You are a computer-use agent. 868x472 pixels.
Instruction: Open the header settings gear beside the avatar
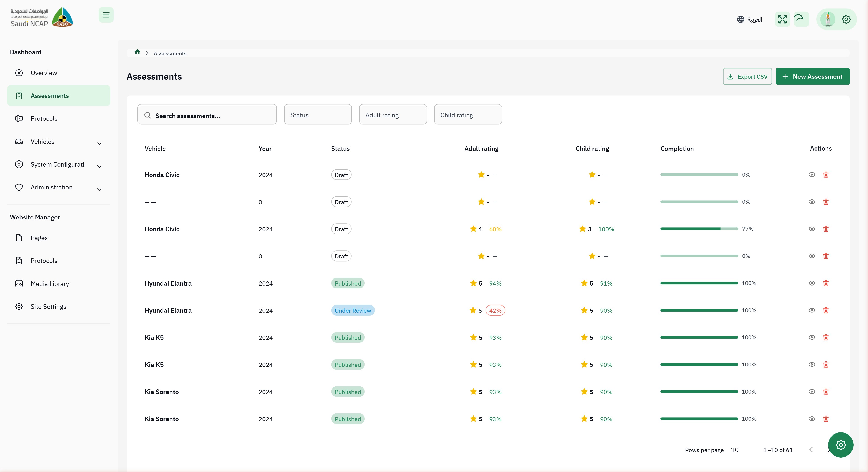[x=846, y=19]
